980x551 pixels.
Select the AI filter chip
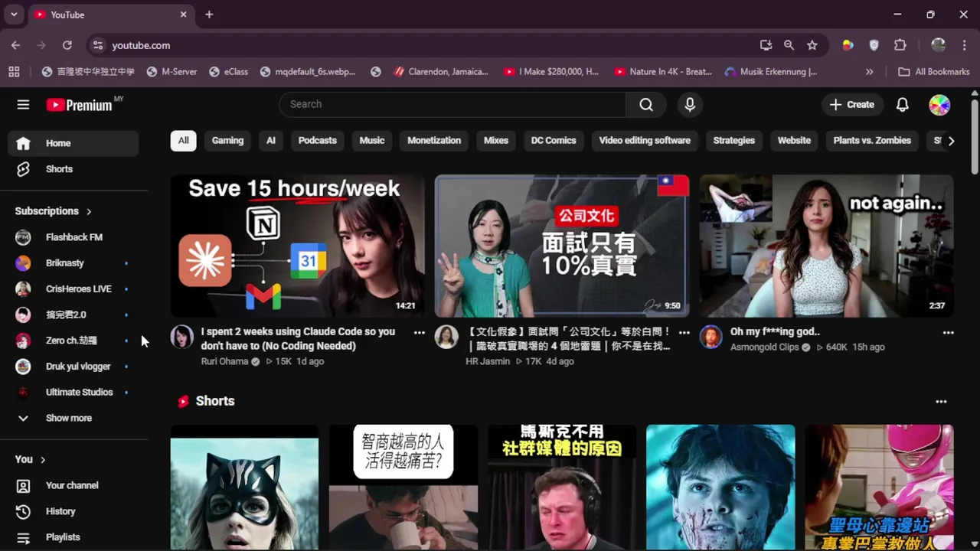[x=270, y=141]
